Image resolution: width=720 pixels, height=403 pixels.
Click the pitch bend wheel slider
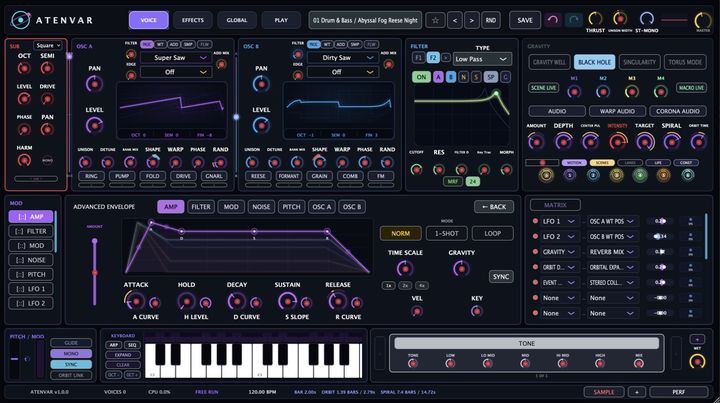pos(15,359)
